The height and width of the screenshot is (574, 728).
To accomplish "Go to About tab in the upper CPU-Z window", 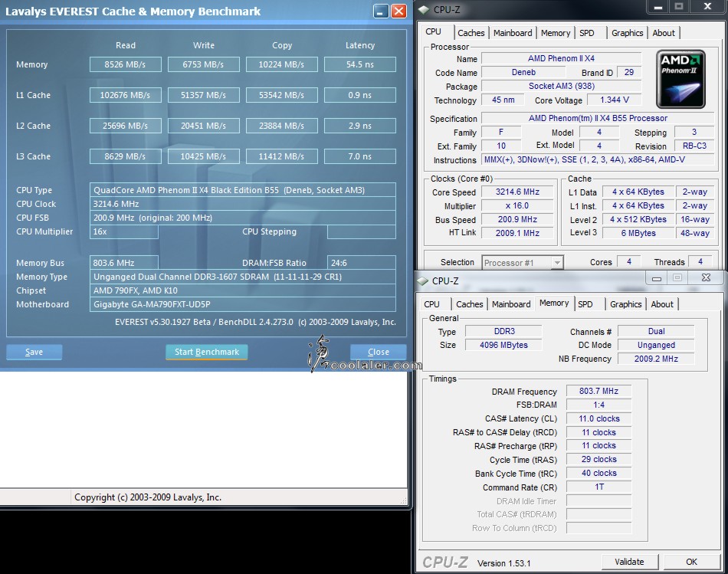I will (664, 33).
